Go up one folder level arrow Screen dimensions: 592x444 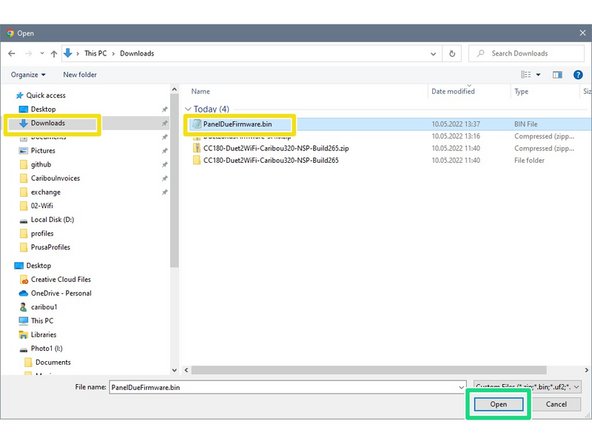[54, 54]
